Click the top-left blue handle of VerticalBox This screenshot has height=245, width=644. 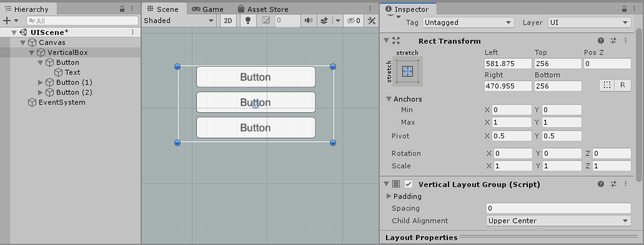pyautogui.click(x=177, y=66)
